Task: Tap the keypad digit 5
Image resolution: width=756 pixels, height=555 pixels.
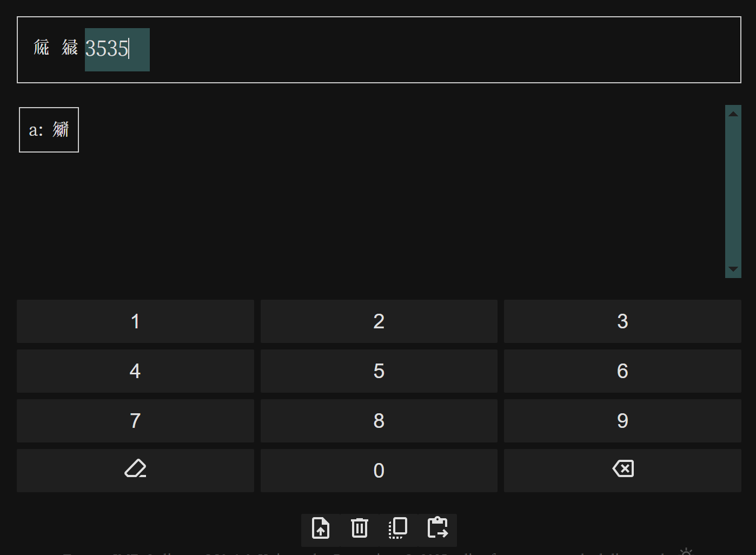Action: 379,371
